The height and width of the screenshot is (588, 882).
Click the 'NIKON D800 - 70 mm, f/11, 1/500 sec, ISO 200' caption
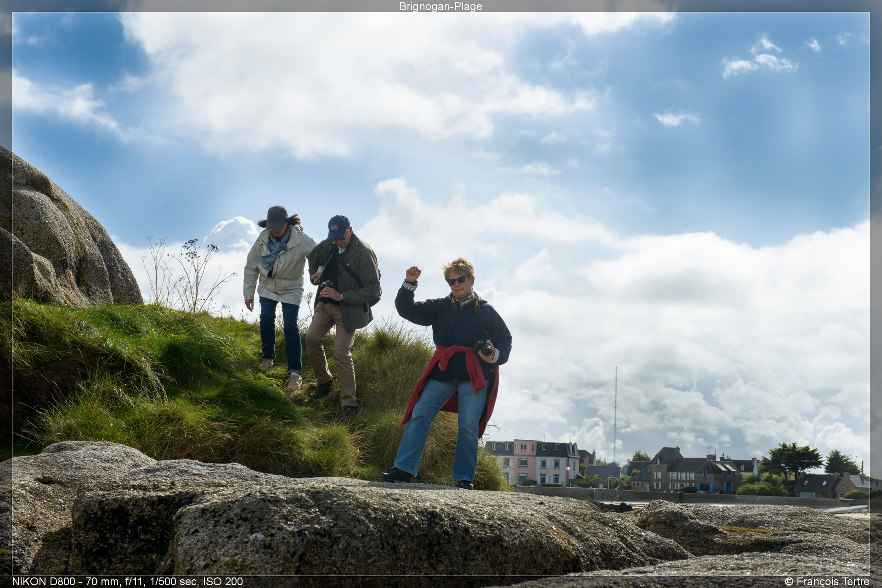128,582
